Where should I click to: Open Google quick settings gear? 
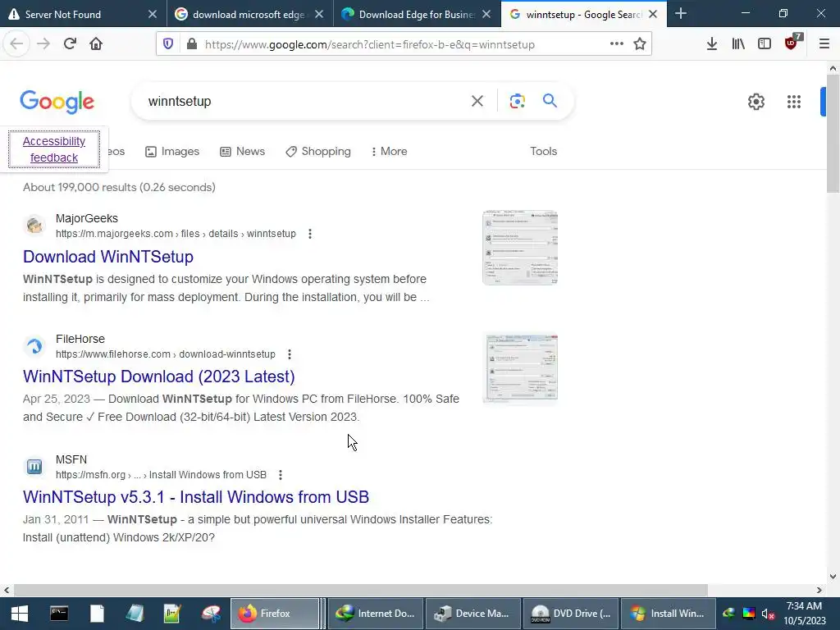(756, 102)
